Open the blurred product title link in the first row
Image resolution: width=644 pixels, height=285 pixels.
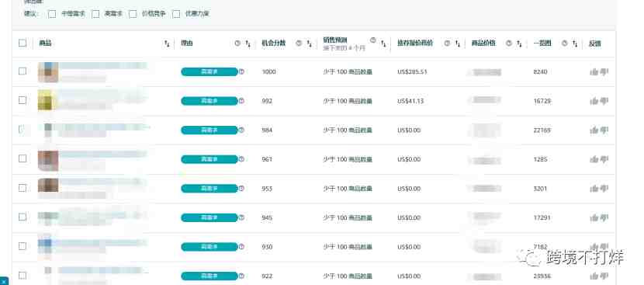click(102, 66)
